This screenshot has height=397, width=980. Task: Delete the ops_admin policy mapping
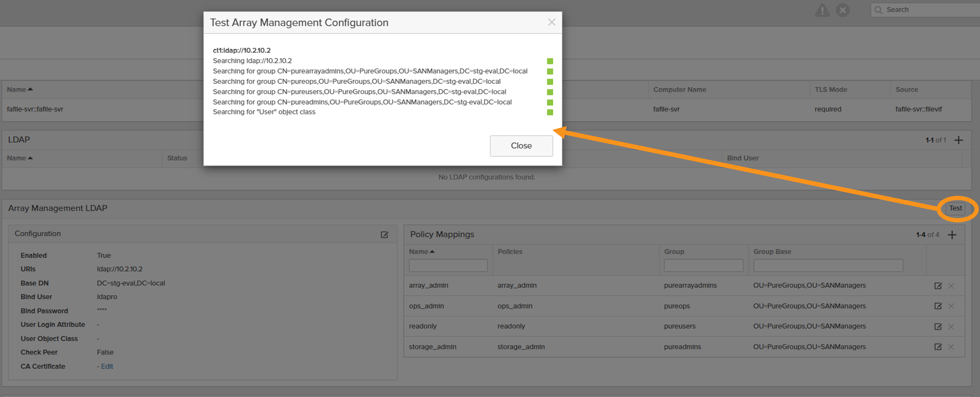(x=951, y=306)
